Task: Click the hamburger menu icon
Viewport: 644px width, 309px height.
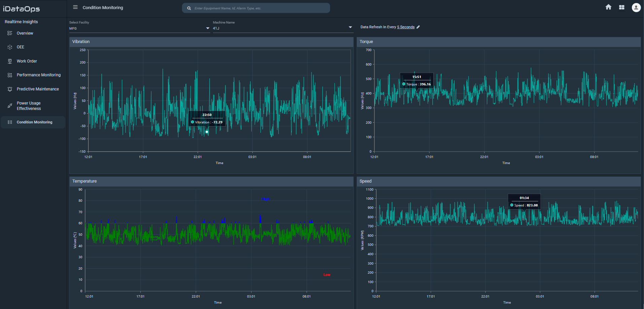Action: pos(75,7)
